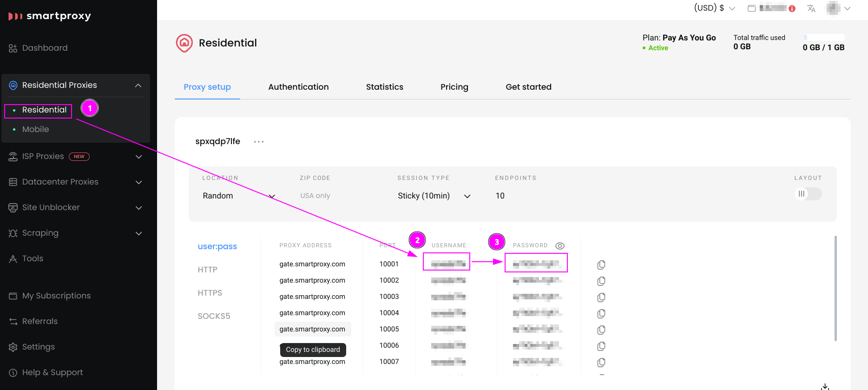Open My Subscriptions page

[56, 296]
